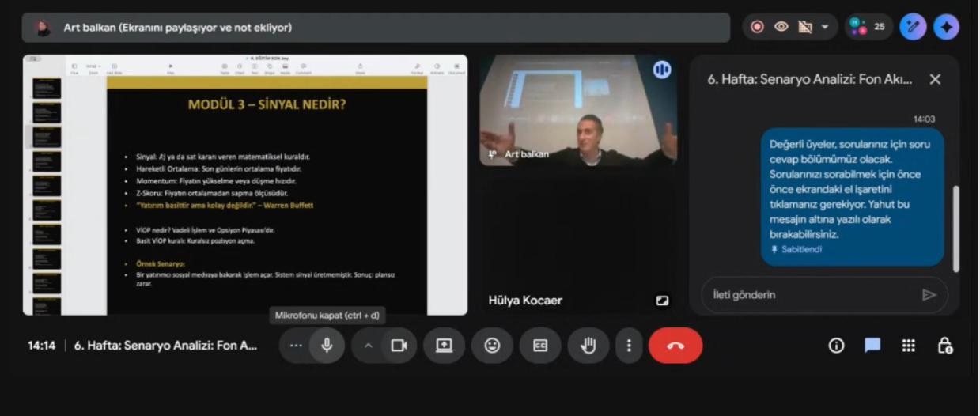This screenshot has height=416, width=980.
Task: Open the emoji reactions picker
Action: tap(492, 346)
